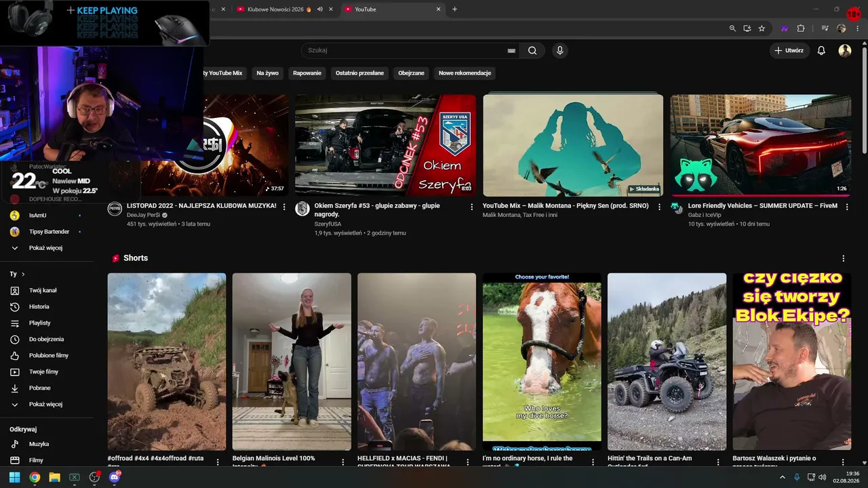The image size is (868, 488).
Task: Expand the Ty section chevron
Action: [23, 274]
